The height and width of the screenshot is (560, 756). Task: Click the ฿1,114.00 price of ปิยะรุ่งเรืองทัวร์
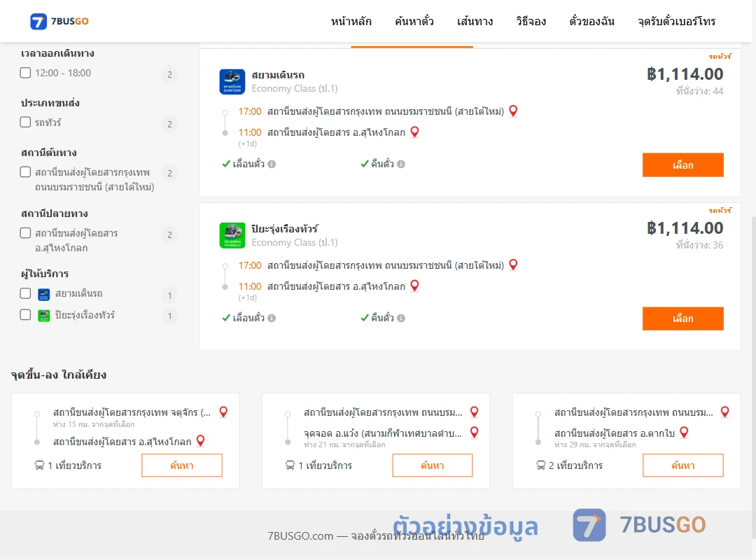(x=685, y=228)
